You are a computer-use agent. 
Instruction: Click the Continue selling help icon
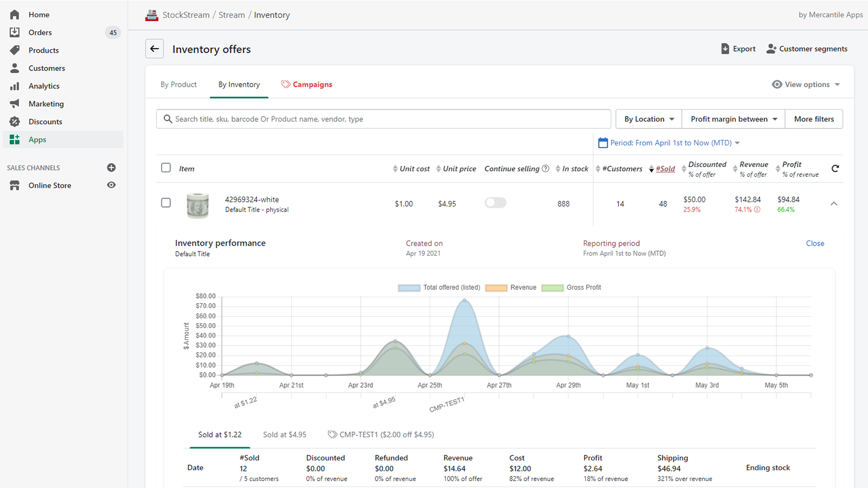coord(546,169)
